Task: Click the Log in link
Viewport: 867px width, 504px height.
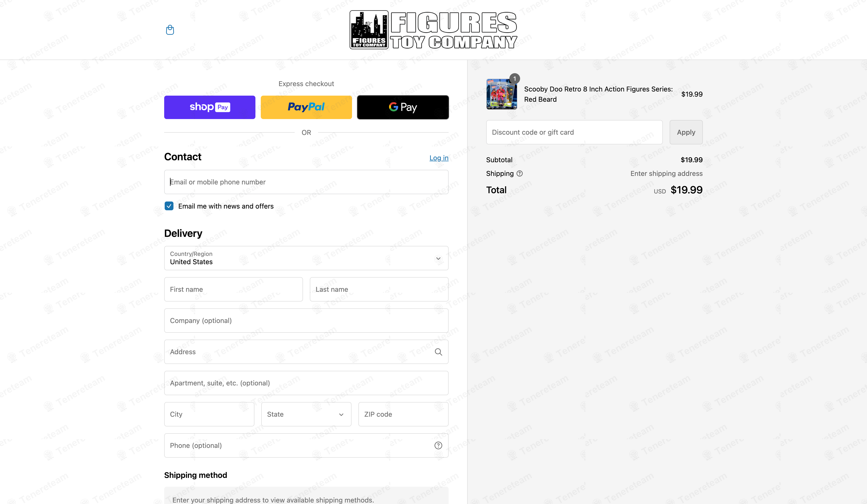Action: 439,158
